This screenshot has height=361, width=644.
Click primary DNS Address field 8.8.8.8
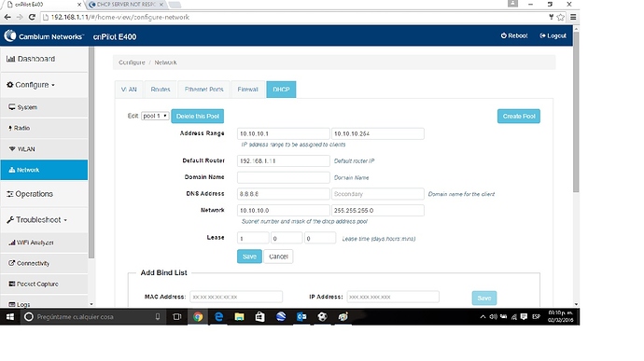click(x=284, y=194)
